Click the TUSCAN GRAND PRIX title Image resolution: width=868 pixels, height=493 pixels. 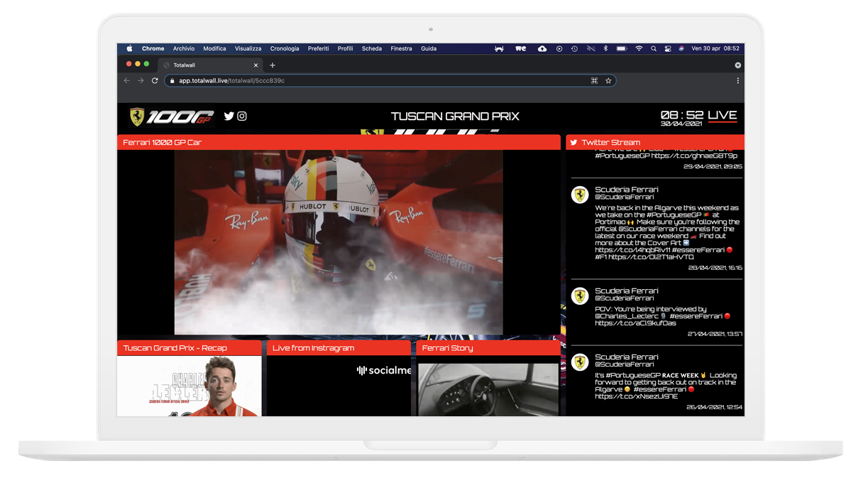455,117
